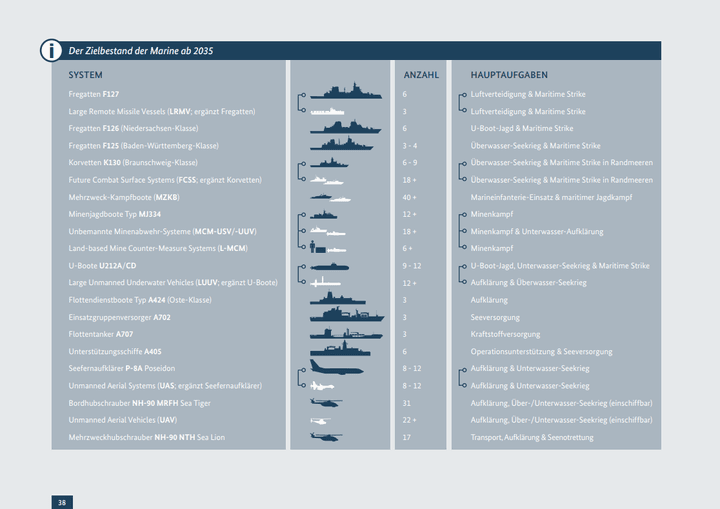The width and height of the screenshot is (720, 509).
Task: Click the U212A/CD submarine silhouette
Action: click(329, 266)
